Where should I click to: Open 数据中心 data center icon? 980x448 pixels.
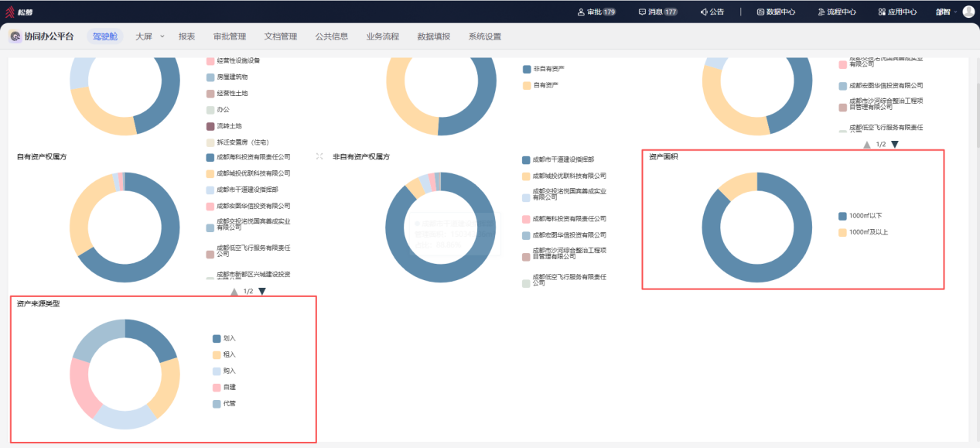coord(760,12)
